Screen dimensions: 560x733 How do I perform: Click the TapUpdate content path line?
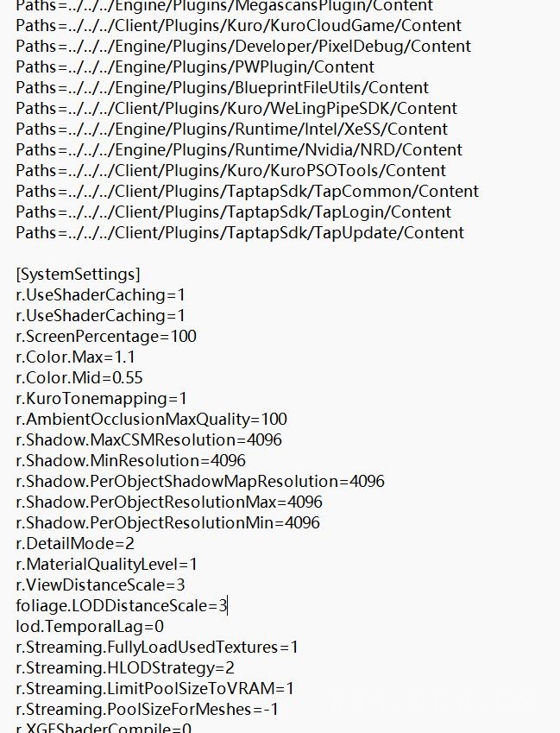[240, 233]
